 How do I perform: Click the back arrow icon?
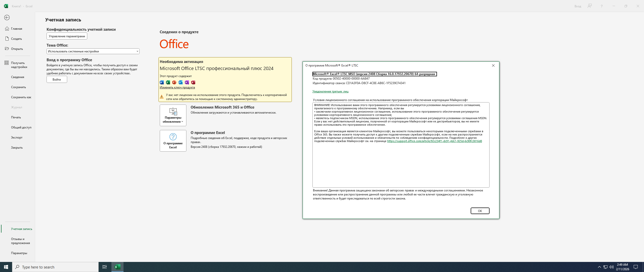pyautogui.click(x=7, y=17)
